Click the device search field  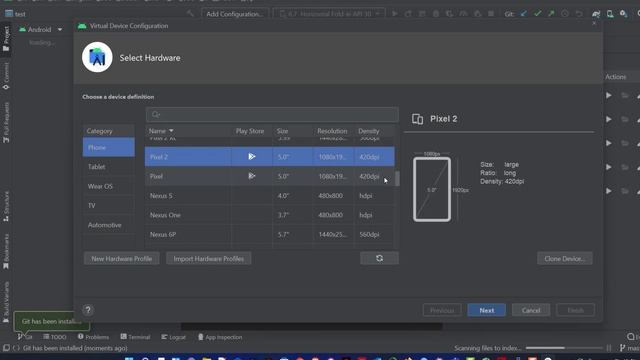click(x=272, y=114)
